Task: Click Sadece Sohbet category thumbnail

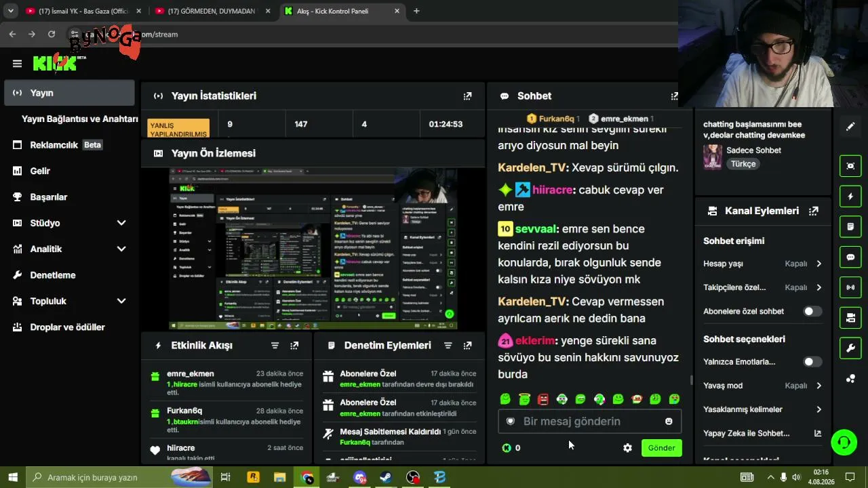Action: tap(713, 157)
